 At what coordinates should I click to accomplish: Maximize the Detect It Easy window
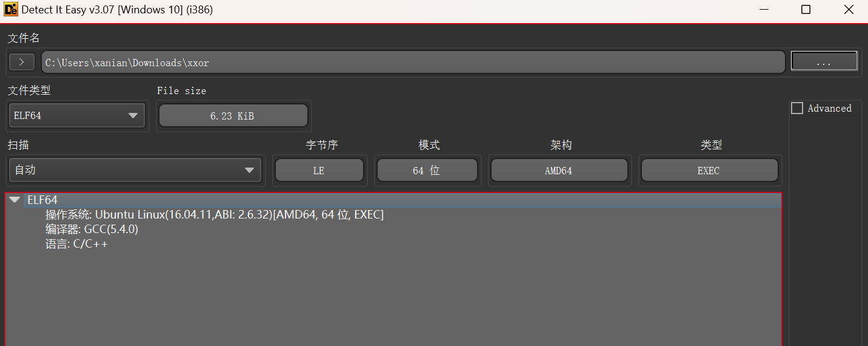click(x=806, y=10)
